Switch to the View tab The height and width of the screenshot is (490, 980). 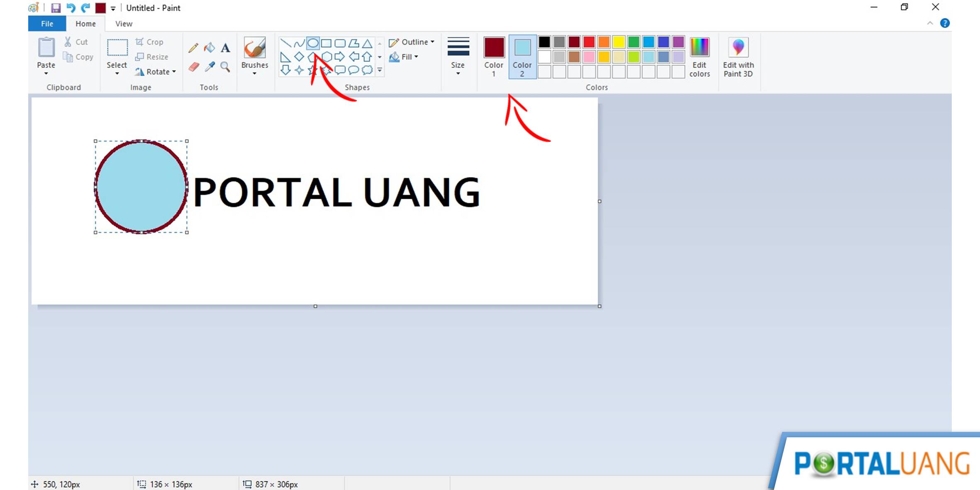pyautogui.click(x=122, y=24)
